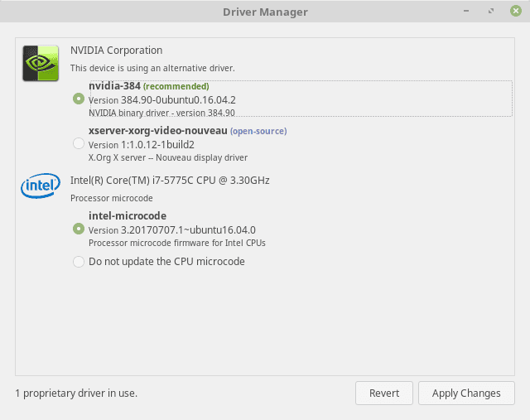Enable 'Do not update the CPU microcode'

pos(79,262)
